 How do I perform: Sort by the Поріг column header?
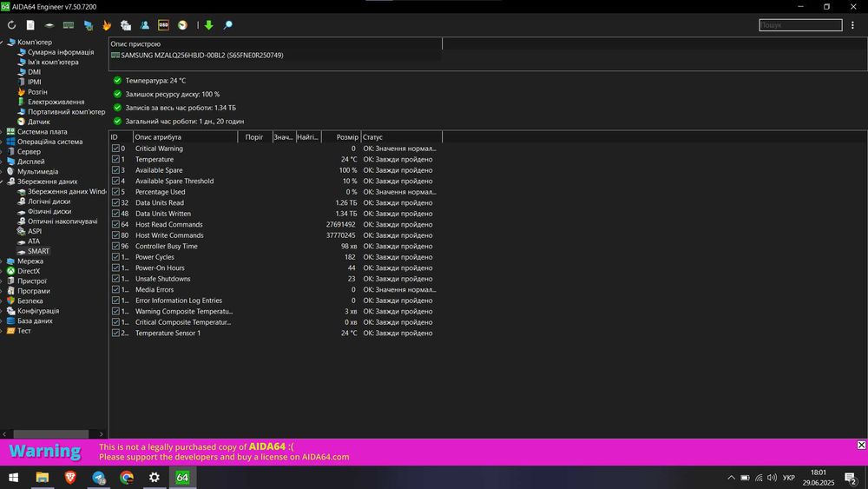coord(254,136)
